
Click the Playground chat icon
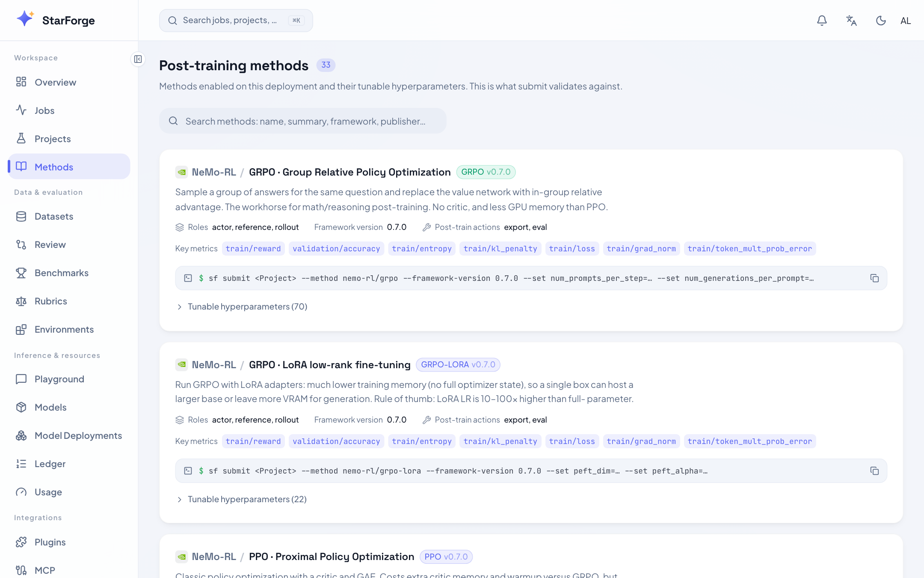tap(21, 379)
